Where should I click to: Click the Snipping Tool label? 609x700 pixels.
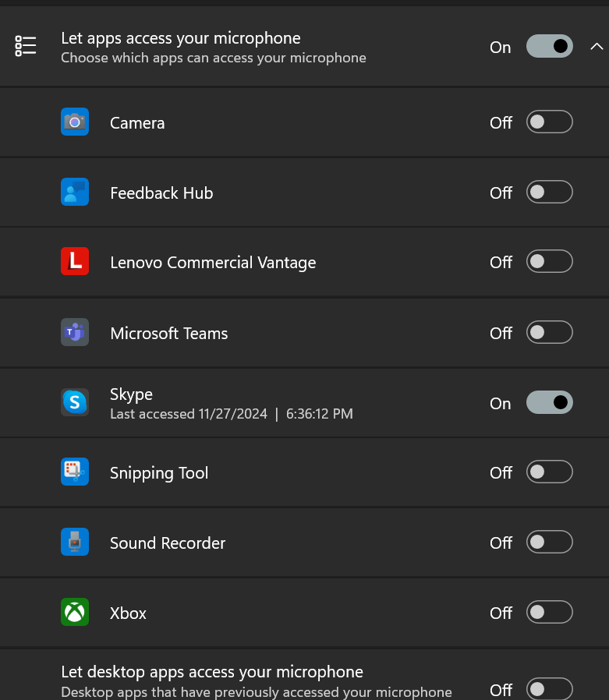pos(159,473)
